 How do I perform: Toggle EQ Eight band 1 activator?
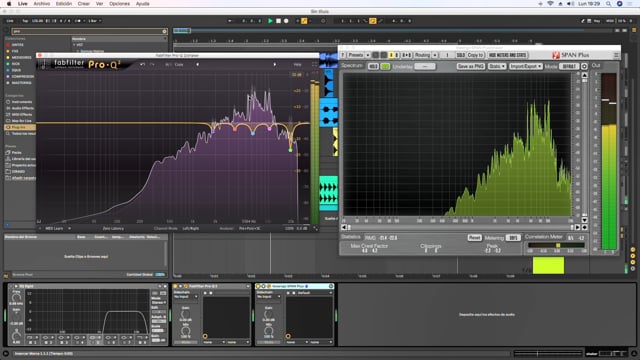(x=30, y=342)
